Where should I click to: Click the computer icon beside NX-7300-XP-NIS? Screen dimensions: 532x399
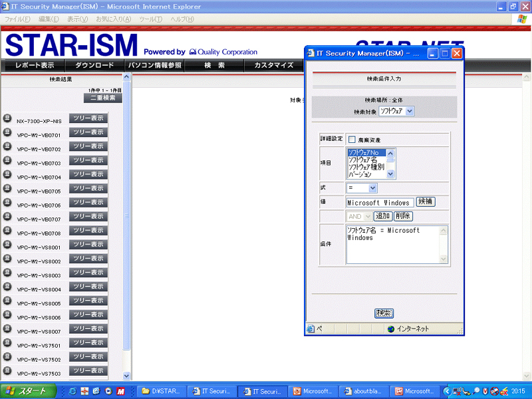pos(7,118)
